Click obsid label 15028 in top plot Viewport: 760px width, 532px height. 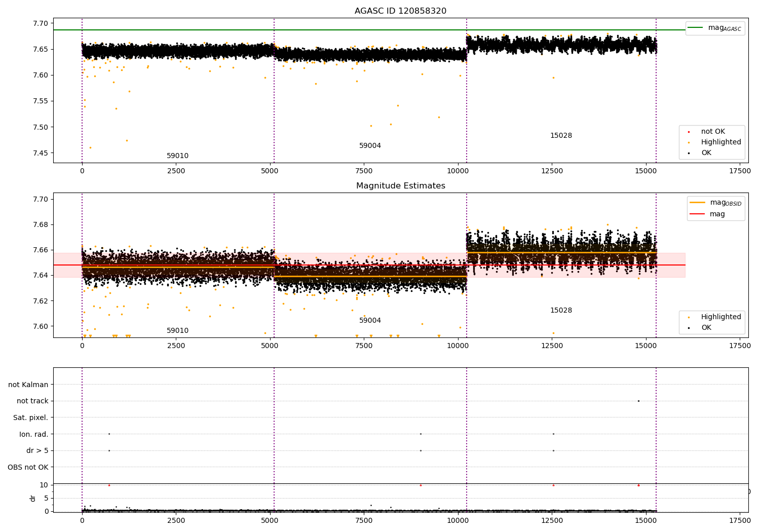click(561, 136)
